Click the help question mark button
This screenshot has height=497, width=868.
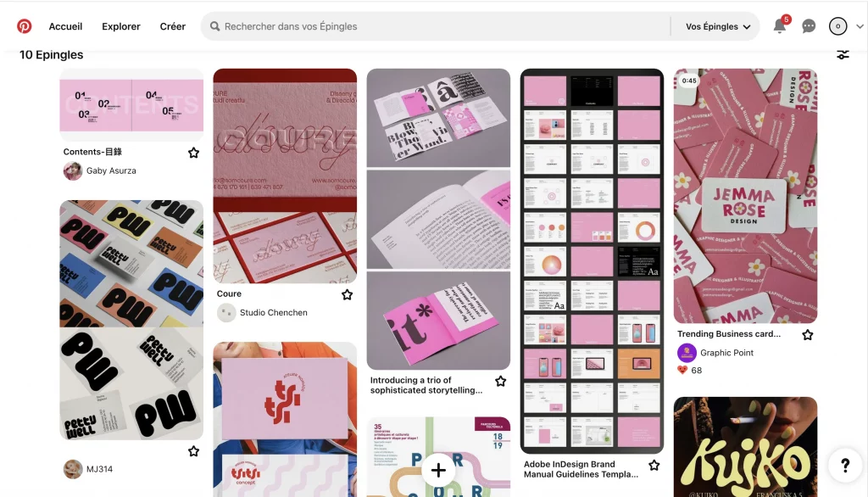(x=845, y=466)
